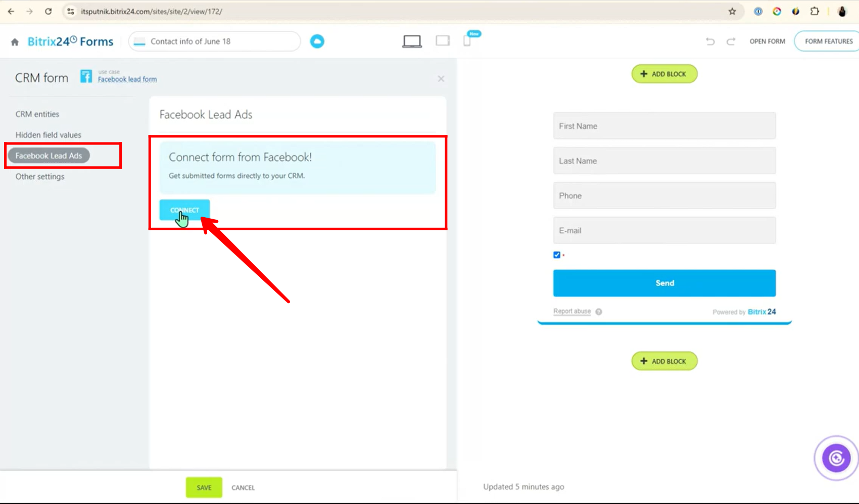Cancel the CRM form changes

pos(243,487)
